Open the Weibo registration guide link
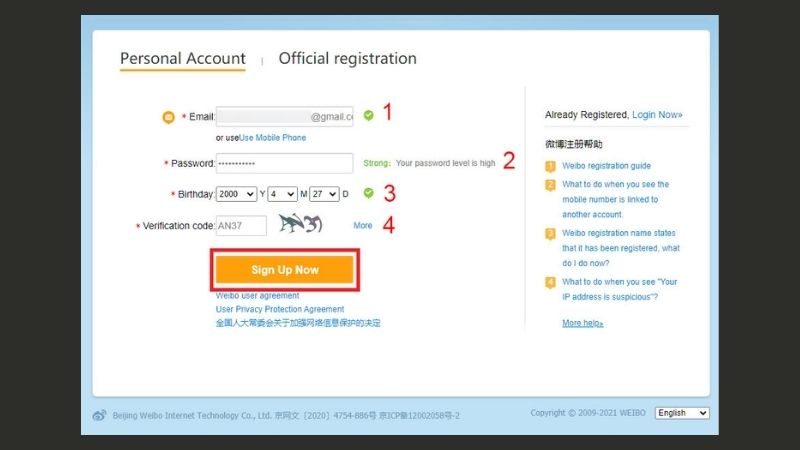The width and height of the screenshot is (800, 450). tap(606, 166)
